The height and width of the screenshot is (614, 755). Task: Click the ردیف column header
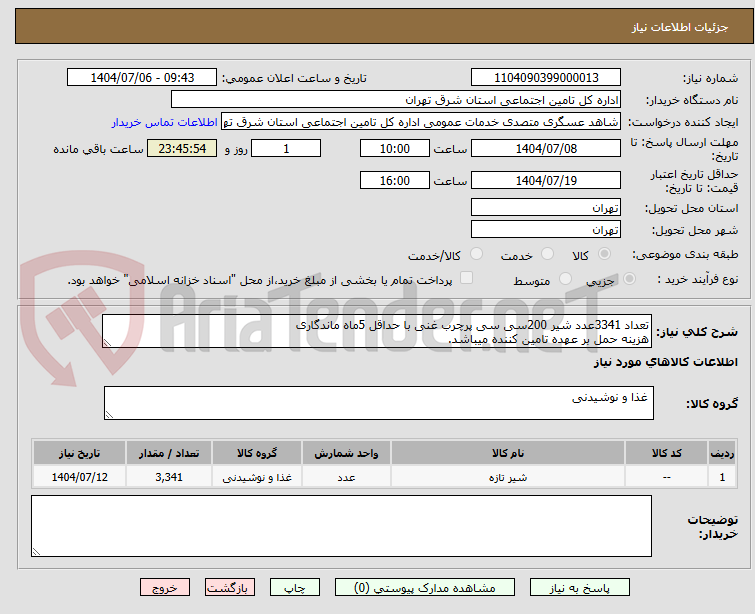[722, 453]
